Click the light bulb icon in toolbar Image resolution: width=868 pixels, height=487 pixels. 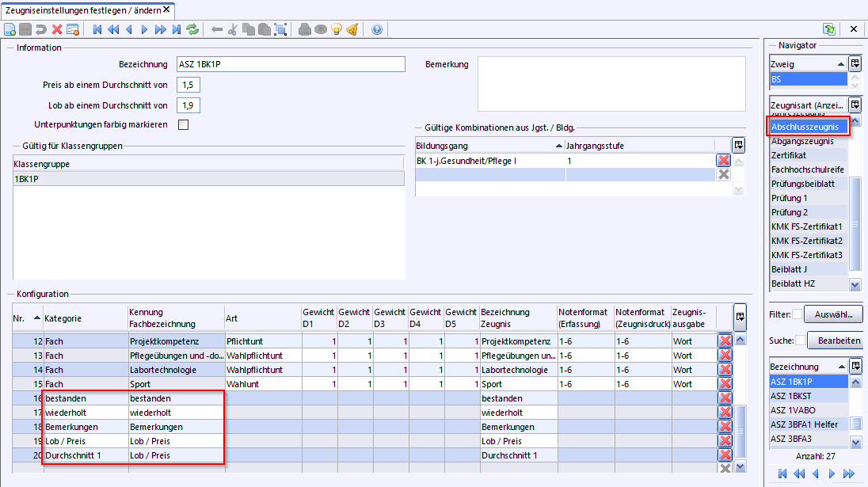337,29
